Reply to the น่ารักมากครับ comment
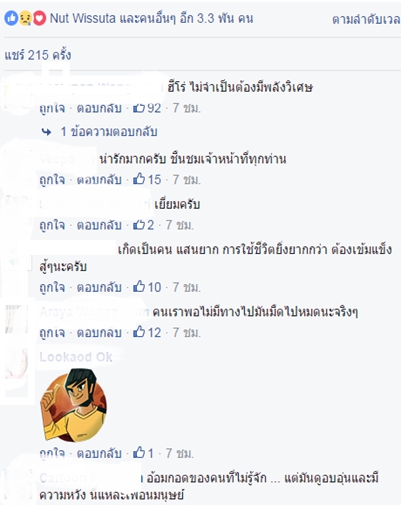Image resolution: width=401 pixels, height=508 pixels. (99, 180)
